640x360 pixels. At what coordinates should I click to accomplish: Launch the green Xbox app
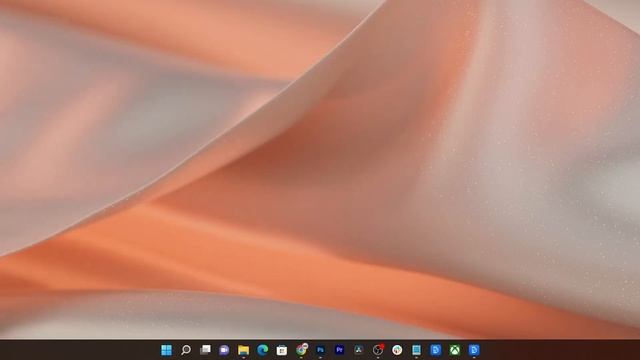point(455,350)
